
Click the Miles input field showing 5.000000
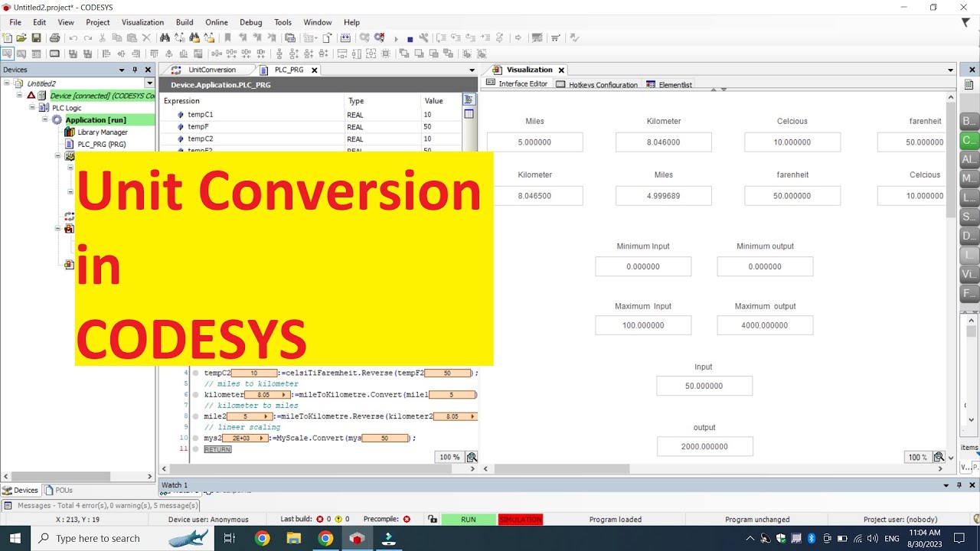(534, 142)
